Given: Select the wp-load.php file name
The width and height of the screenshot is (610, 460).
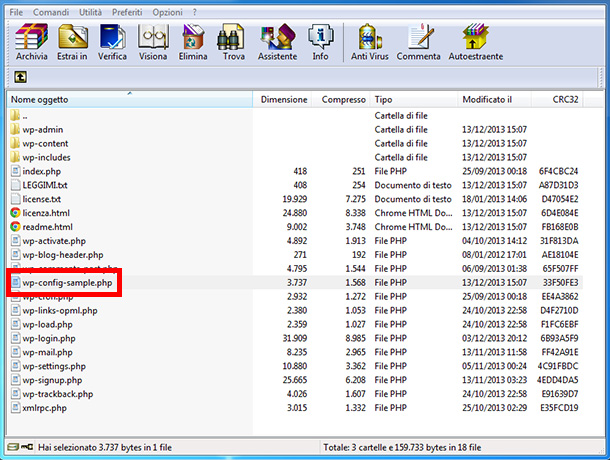Looking at the screenshot, I should pyautogui.click(x=47, y=325).
